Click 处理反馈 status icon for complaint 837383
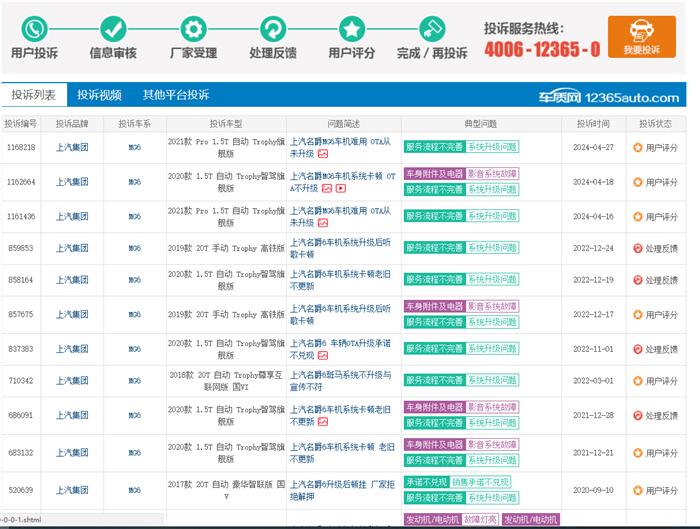The width and height of the screenshot is (700, 529). pos(638,349)
